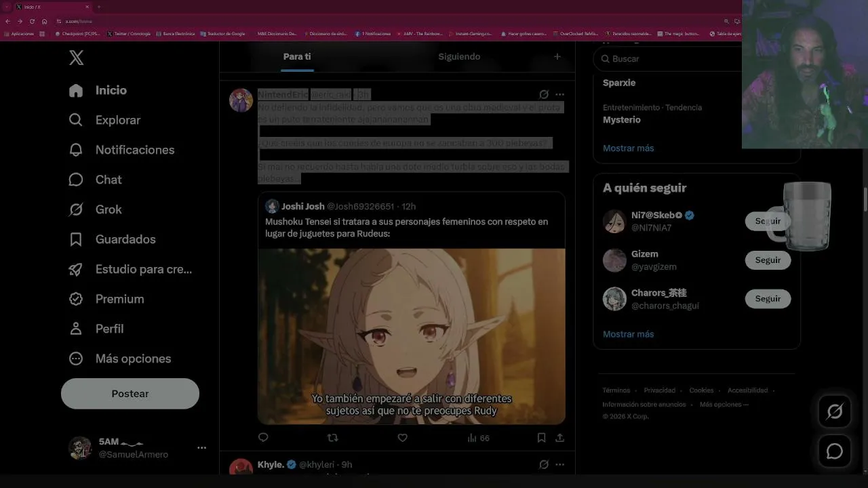Expand Más opciones in the sidebar
Screen dimensions: 868x488
119,359
